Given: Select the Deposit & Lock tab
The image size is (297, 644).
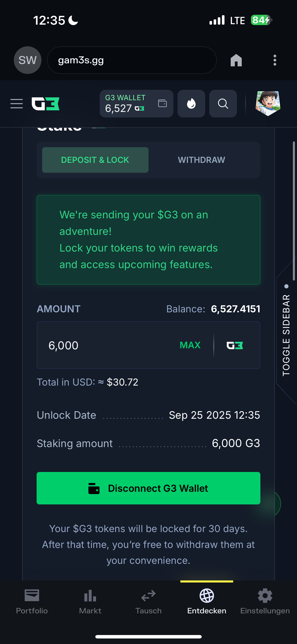Looking at the screenshot, I should pos(95,160).
